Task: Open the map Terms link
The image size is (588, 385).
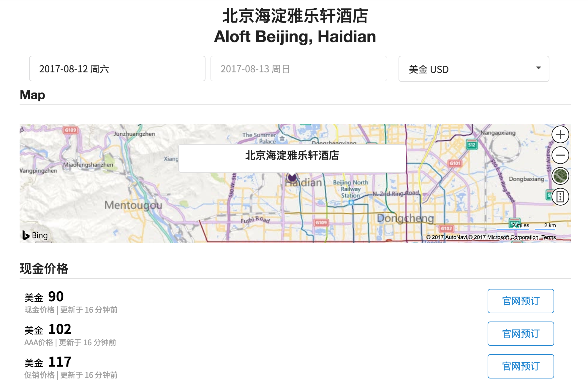Action: tap(548, 237)
